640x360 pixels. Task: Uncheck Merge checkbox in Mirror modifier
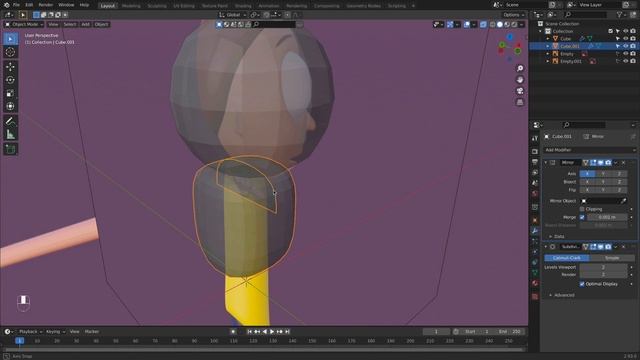(582, 217)
